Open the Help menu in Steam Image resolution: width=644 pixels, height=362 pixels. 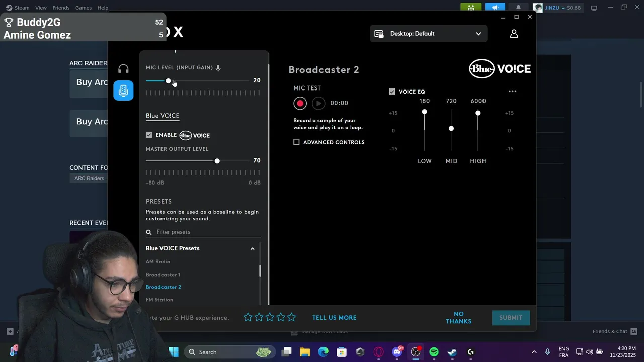103,8
